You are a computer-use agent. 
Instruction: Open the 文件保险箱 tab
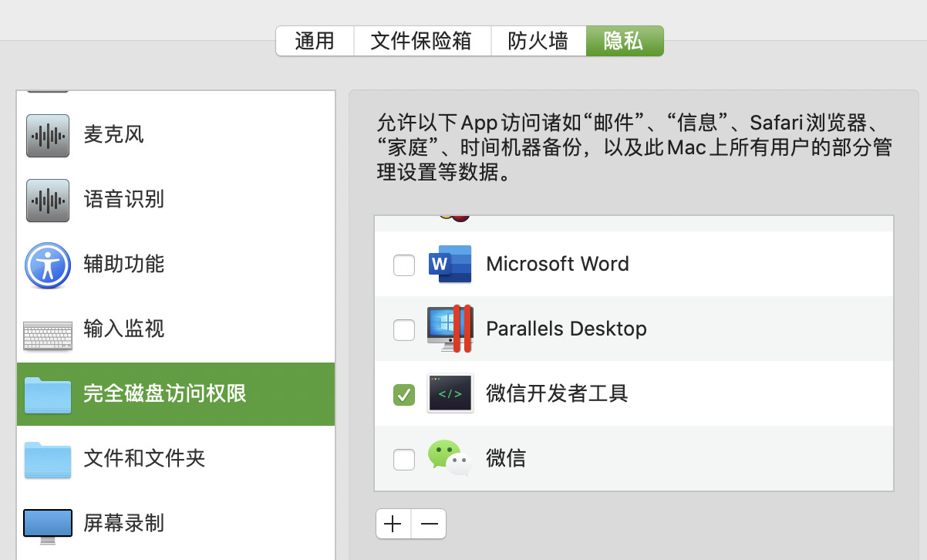(x=422, y=41)
